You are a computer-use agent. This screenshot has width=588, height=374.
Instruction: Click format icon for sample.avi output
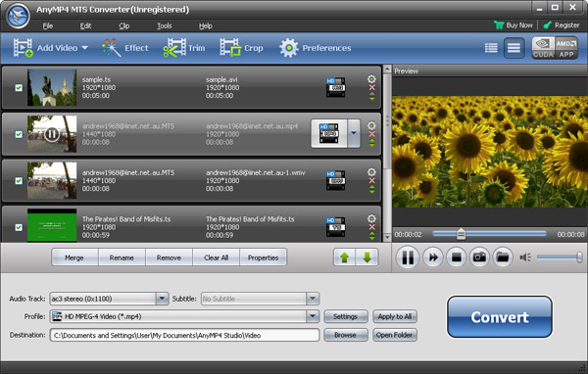[335, 87]
